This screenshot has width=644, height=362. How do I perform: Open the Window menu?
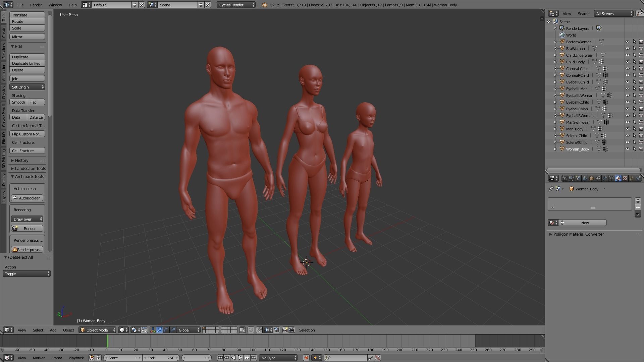(x=55, y=5)
